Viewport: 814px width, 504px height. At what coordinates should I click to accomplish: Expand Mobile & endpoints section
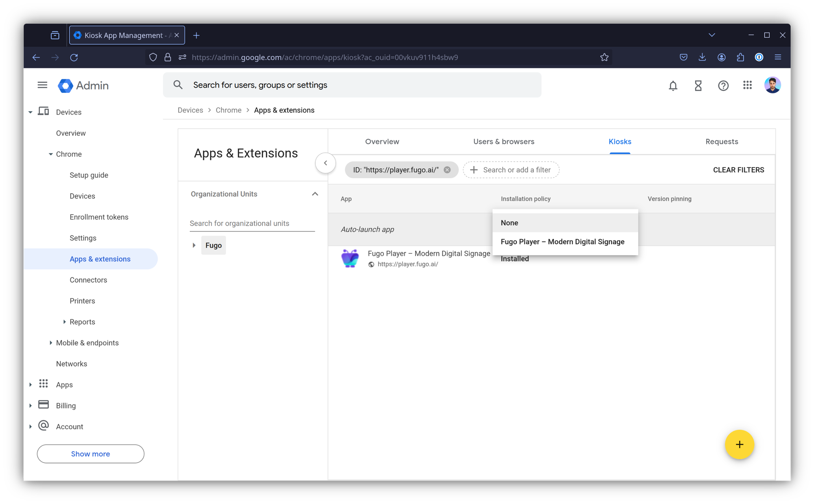click(x=50, y=343)
